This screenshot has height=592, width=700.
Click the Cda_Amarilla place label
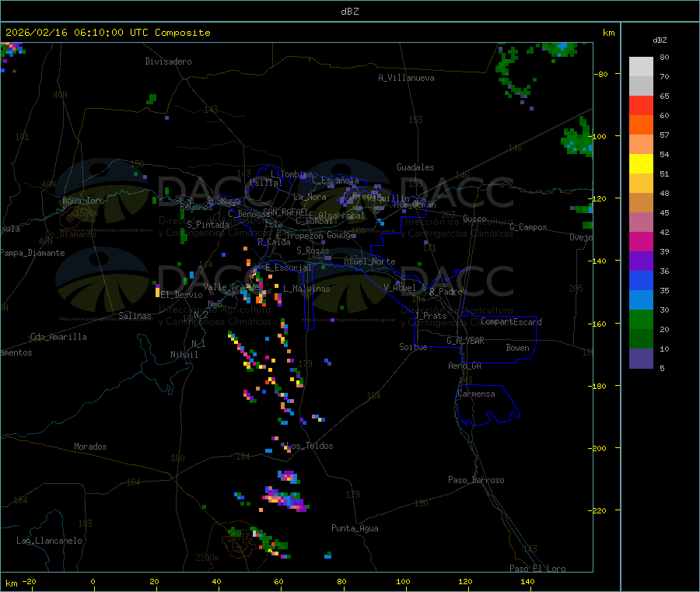pos(58,337)
